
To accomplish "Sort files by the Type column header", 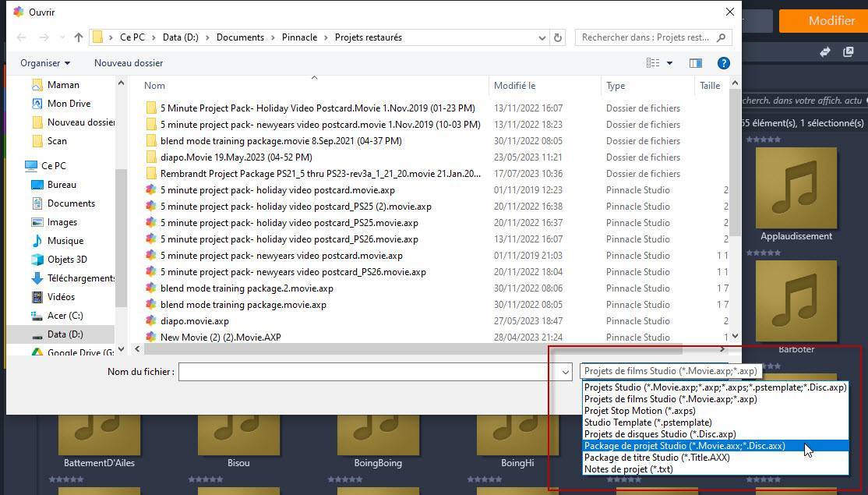I will click(x=616, y=85).
